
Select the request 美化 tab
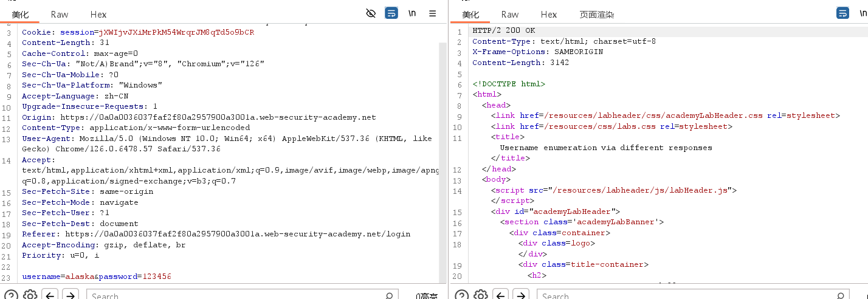[x=20, y=14]
